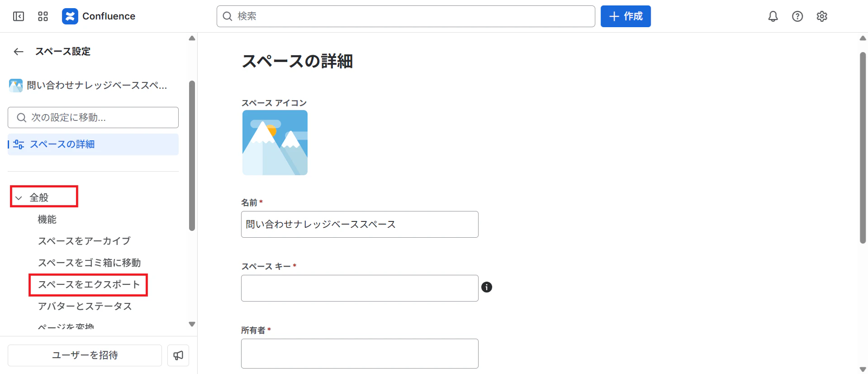Select スペースをアーカイブ
This screenshot has width=868, height=374.
point(84,241)
